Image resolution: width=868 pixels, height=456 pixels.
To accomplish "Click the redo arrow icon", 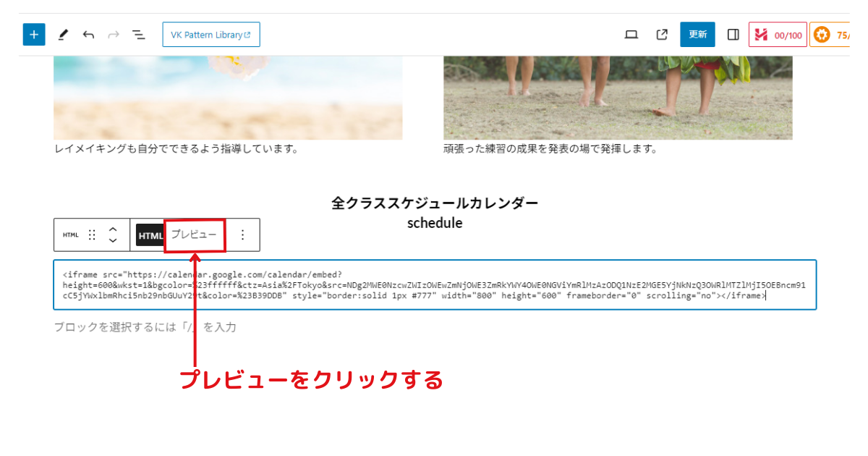I will coord(114,34).
